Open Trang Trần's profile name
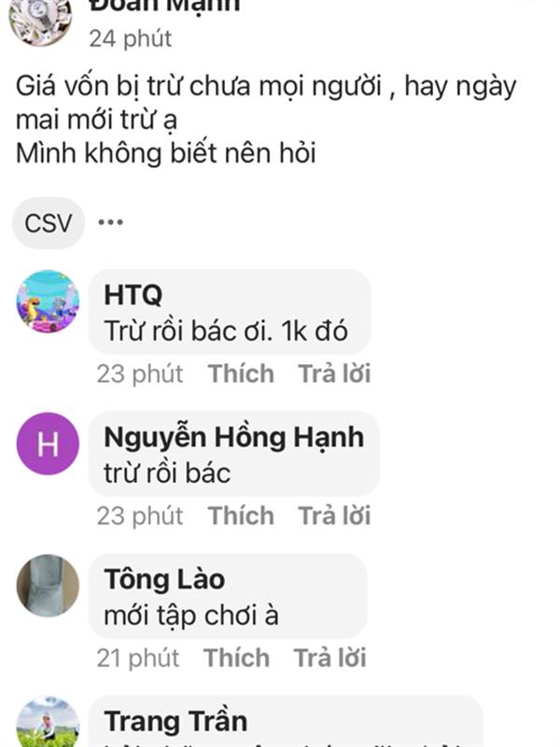 (x=175, y=721)
